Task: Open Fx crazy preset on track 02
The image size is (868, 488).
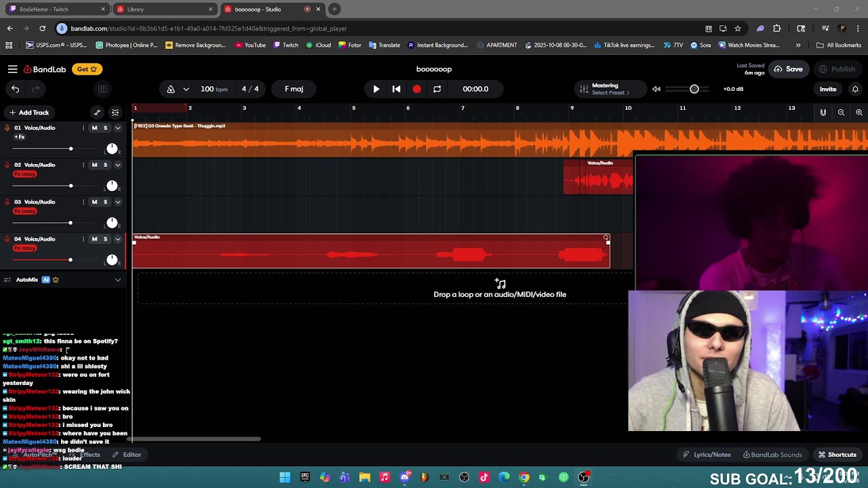Action: pos(24,174)
